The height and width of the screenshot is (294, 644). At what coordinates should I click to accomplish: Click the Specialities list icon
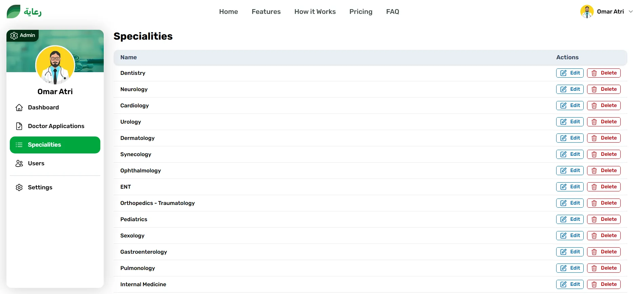[19, 145]
